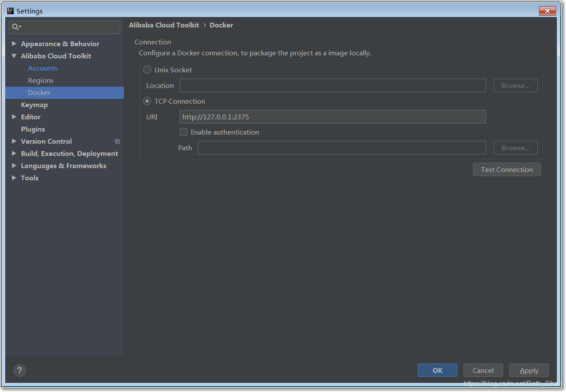
Task: Open Accounts settings page
Action: [43, 68]
